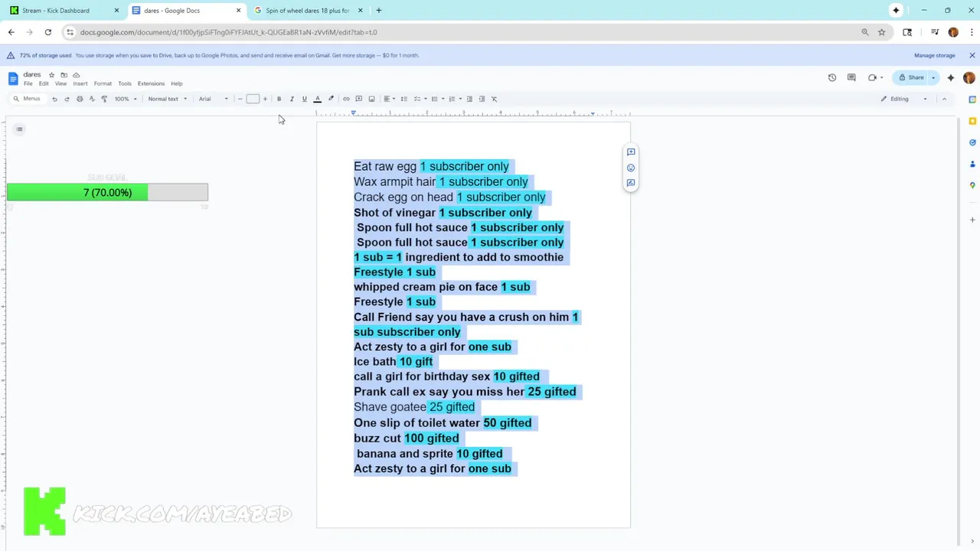The height and width of the screenshot is (551, 980).
Task: Star the dares document
Action: pos(51,75)
